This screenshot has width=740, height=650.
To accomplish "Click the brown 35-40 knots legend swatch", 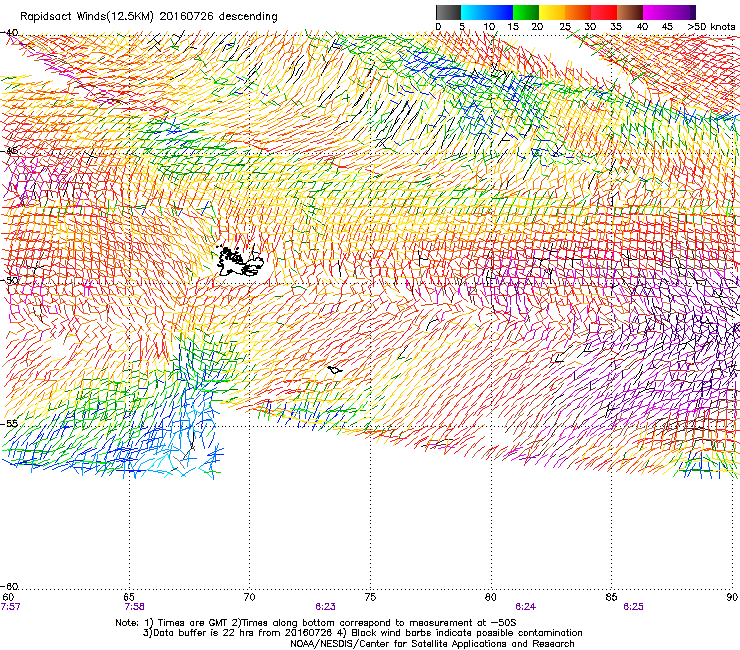I will [630, 12].
